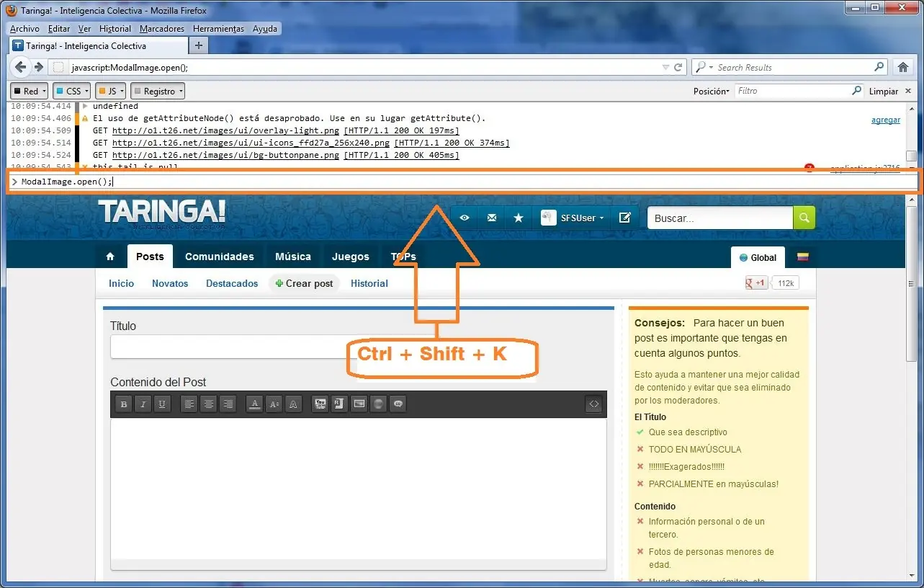Insert a link with the globe icon
The width and height of the screenshot is (924, 588).
coord(378,404)
